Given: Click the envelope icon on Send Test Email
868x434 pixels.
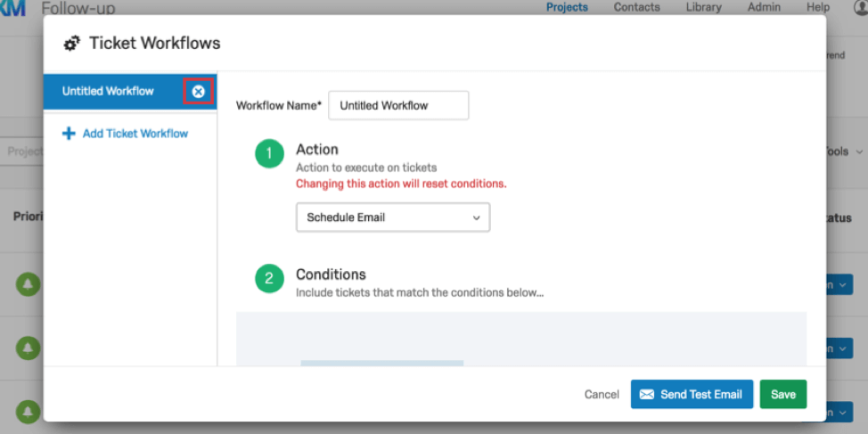Looking at the screenshot, I should (x=647, y=395).
